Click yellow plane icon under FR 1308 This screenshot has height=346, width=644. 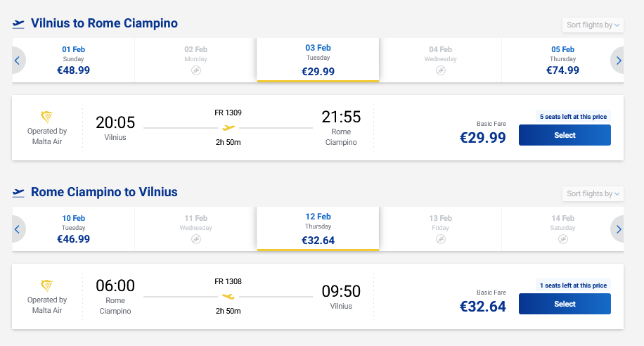tap(228, 296)
